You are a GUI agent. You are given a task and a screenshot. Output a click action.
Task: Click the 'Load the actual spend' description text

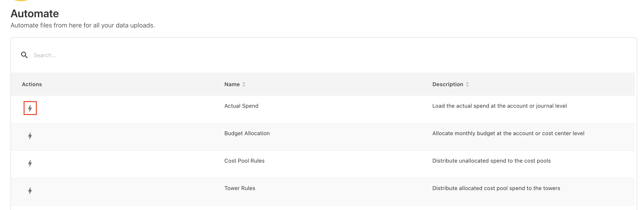(499, 106)
